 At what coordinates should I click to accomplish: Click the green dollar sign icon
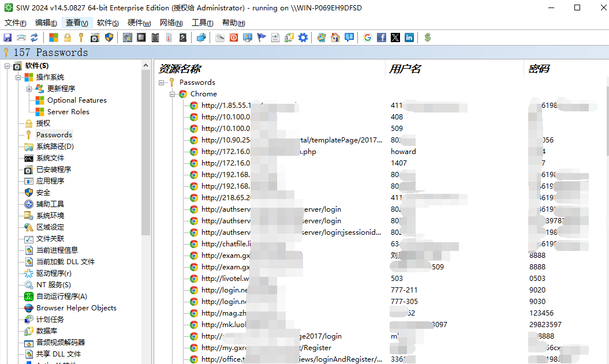(x=427, y=37)
